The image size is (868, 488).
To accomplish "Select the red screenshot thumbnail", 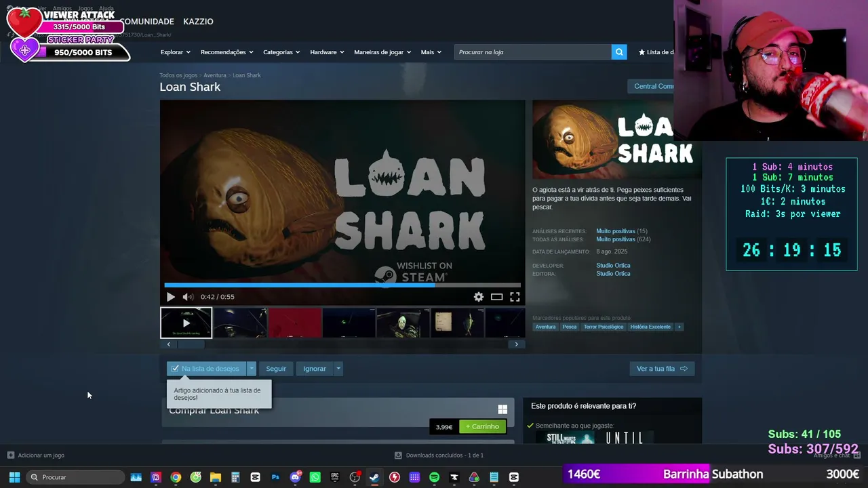I will 295,323.
